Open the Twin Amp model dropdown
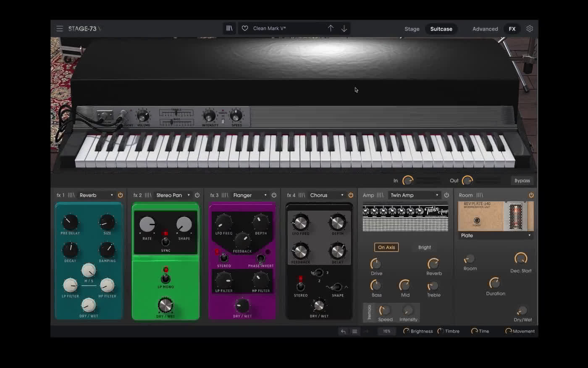The height and width of the screenshot is (368, 588). click(414, 195)
